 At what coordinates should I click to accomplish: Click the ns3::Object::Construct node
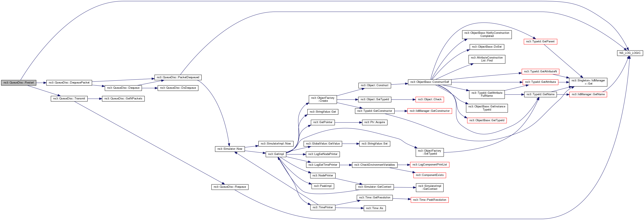point(374,85)
